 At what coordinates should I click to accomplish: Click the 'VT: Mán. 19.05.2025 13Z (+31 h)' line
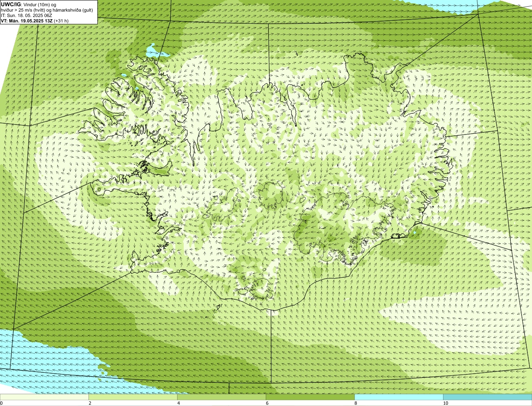tap(34, 20)
